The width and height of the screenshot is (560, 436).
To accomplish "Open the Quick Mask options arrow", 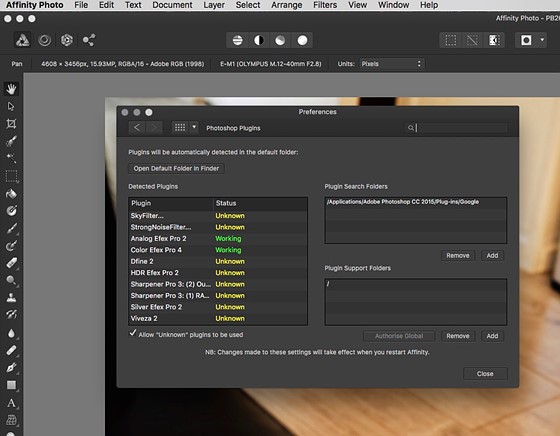I will click(542, 40).
